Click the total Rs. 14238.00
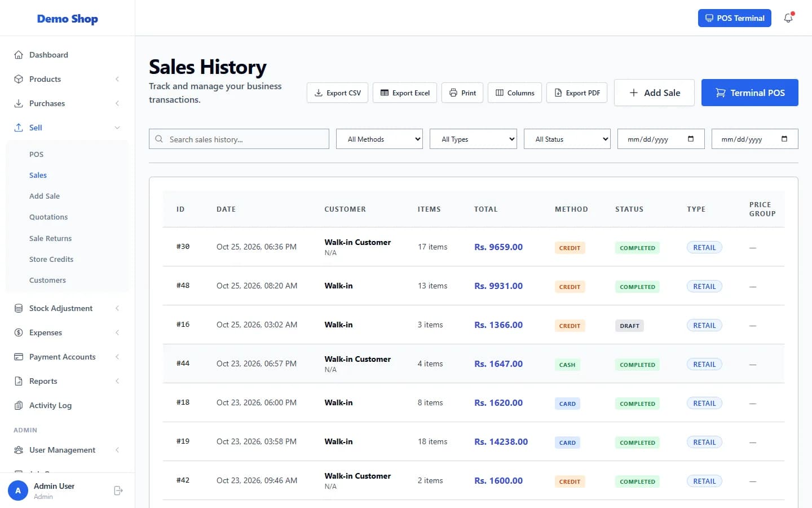This screenshot has width=812, height=508. tap(501, 441)
